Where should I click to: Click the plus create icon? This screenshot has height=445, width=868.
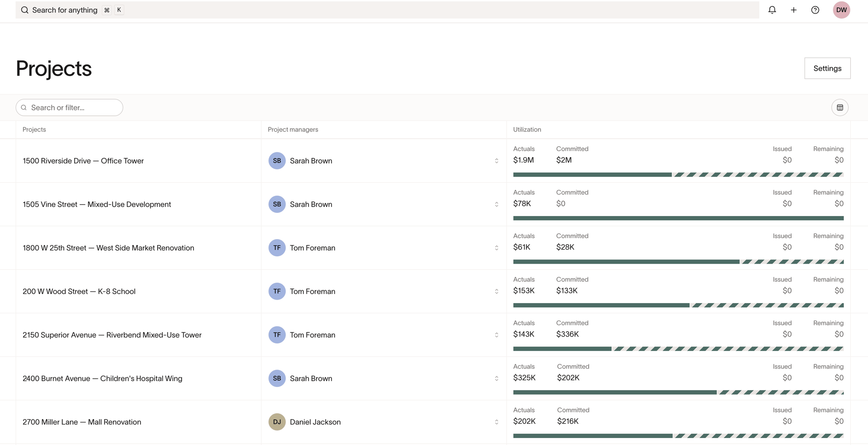point(794,10)
